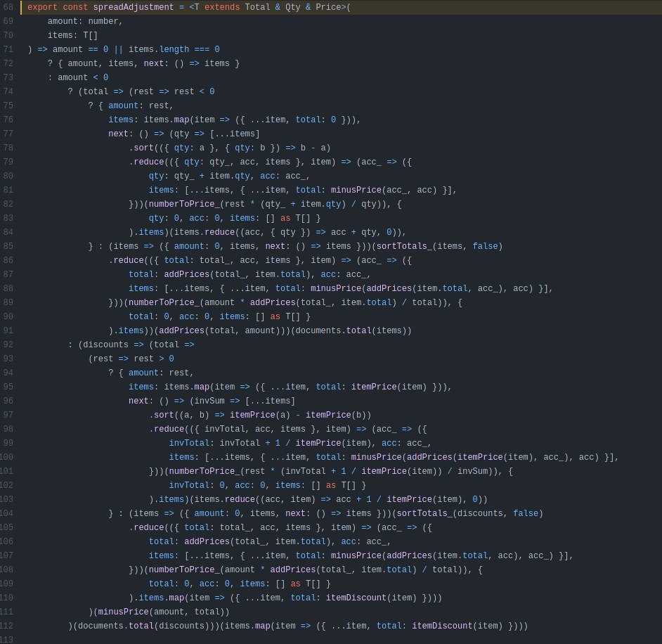Click line number 90 in the gutter
The width and height of the screenshot is (662, 644).
(x=8, y=316)
